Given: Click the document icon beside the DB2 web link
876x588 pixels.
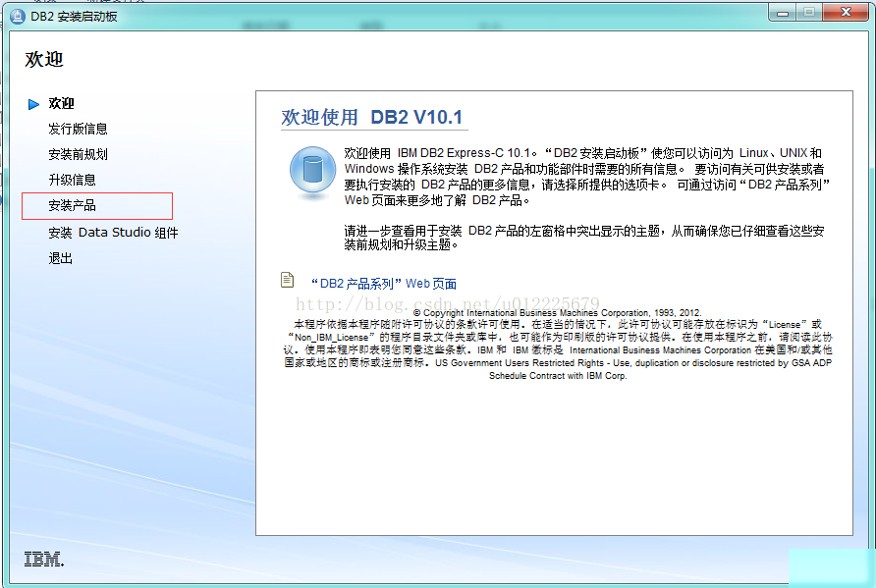Looking at the screenshot, I should [287, 279].
